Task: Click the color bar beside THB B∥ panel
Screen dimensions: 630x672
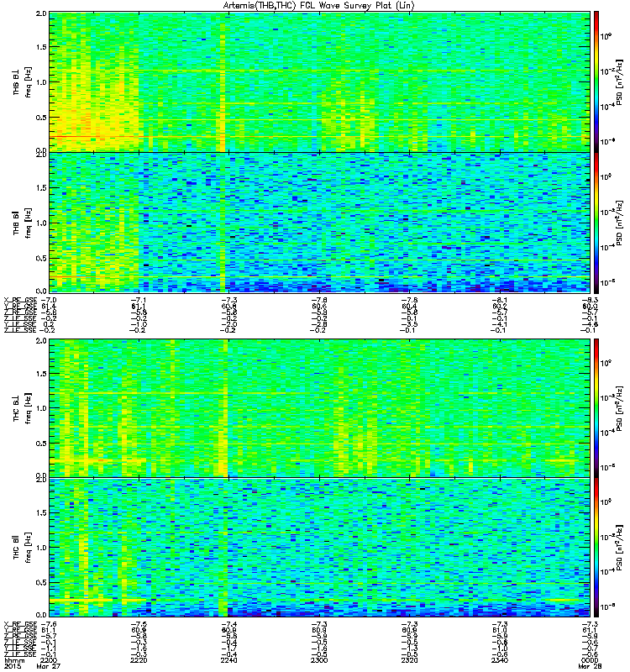Action: pos(596,223)
